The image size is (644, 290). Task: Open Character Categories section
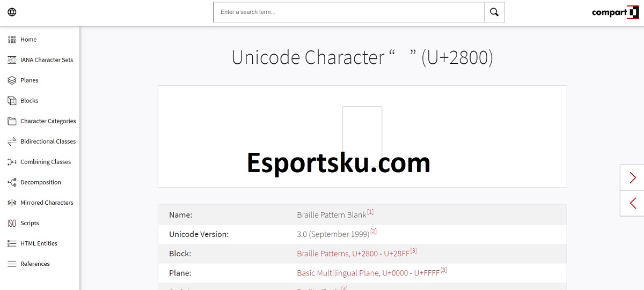click(x=48, y=121)
